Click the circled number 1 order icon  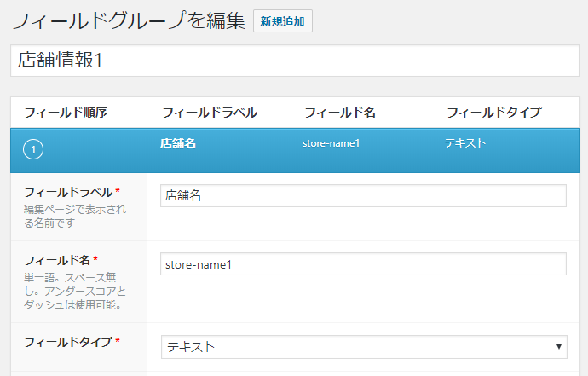[33, 150]
